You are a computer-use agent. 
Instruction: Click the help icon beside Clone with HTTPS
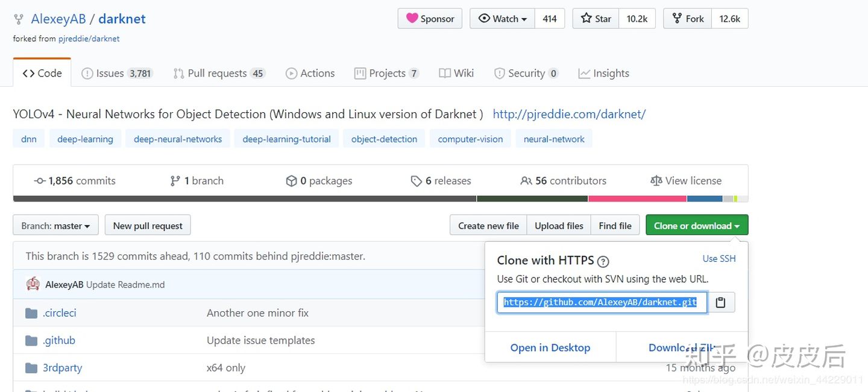point(603,261)
